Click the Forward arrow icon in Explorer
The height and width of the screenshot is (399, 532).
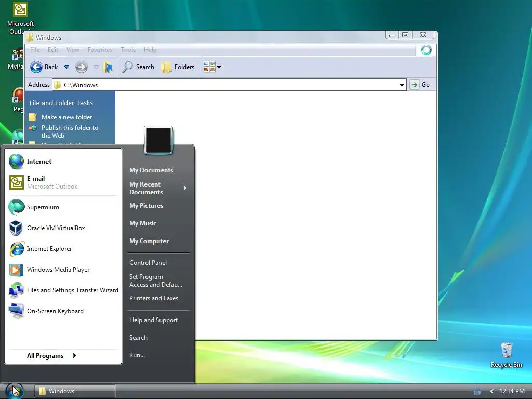(x=82, y=67)
